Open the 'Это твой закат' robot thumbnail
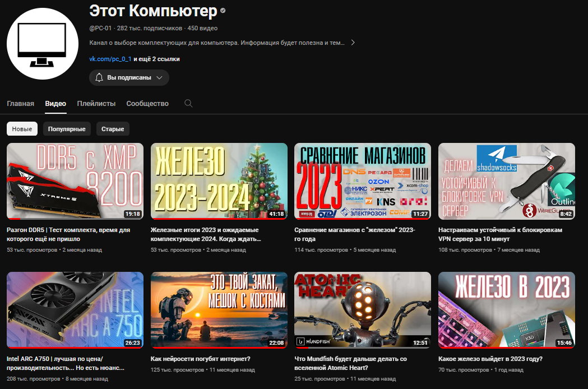Viewport: 588px width, 389px height. (x=219, y=310)
